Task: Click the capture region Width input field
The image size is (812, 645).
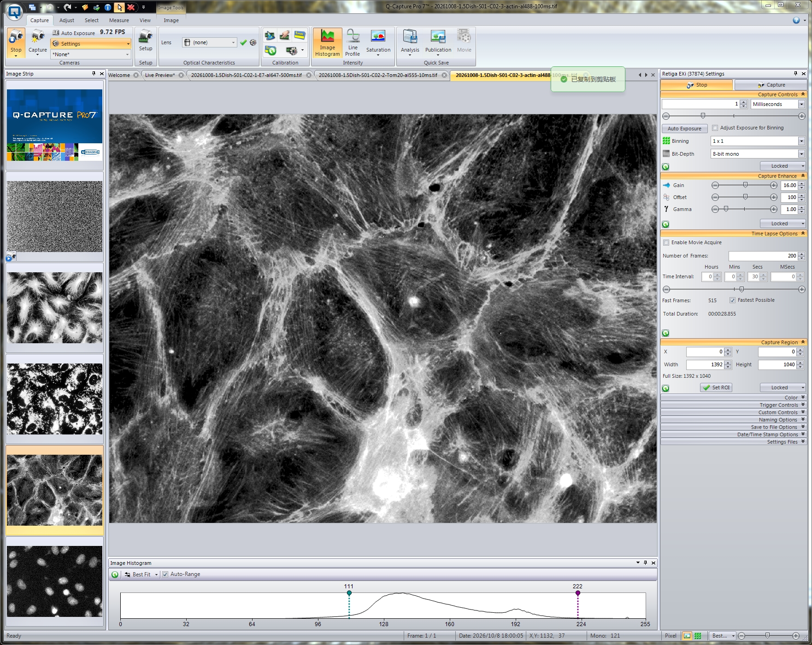Action: pyautogui.click(x=705, y=365)
